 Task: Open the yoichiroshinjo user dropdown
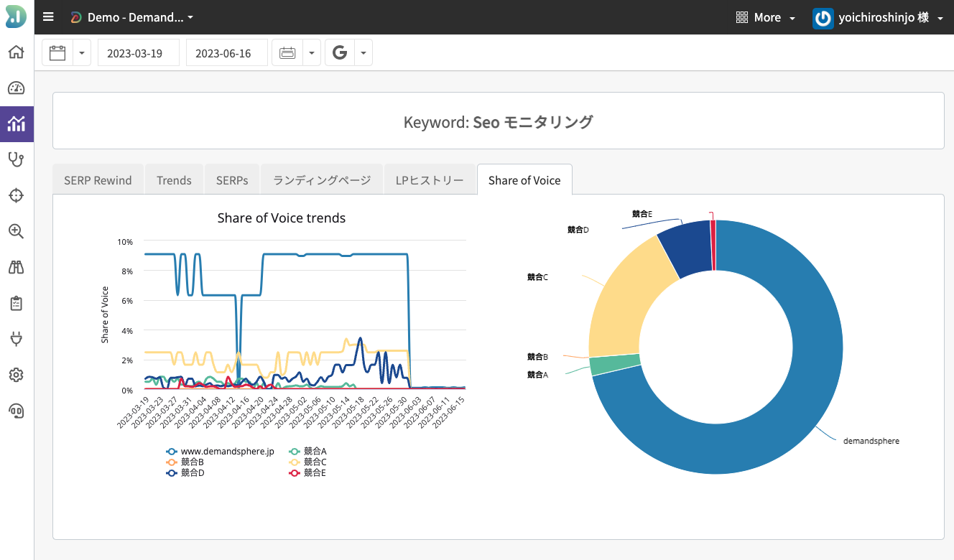click(879, 18)
